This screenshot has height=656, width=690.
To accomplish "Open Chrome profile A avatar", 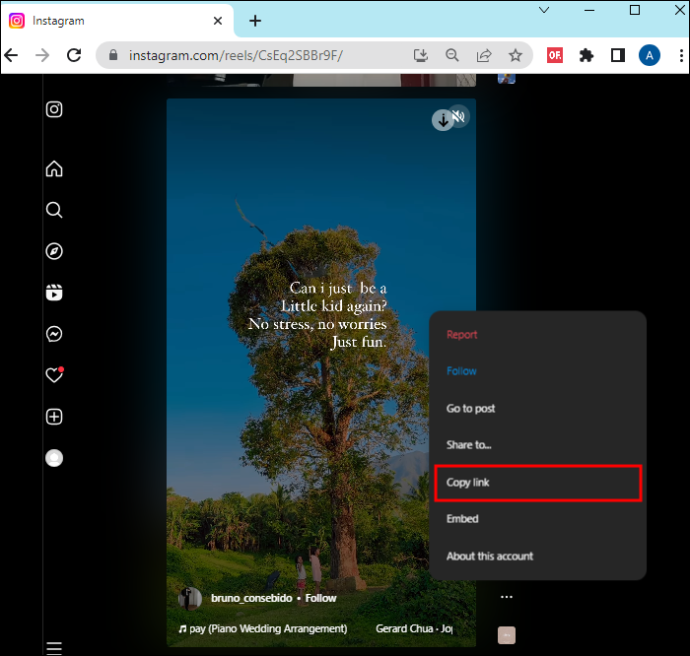I will click(649, 55).
